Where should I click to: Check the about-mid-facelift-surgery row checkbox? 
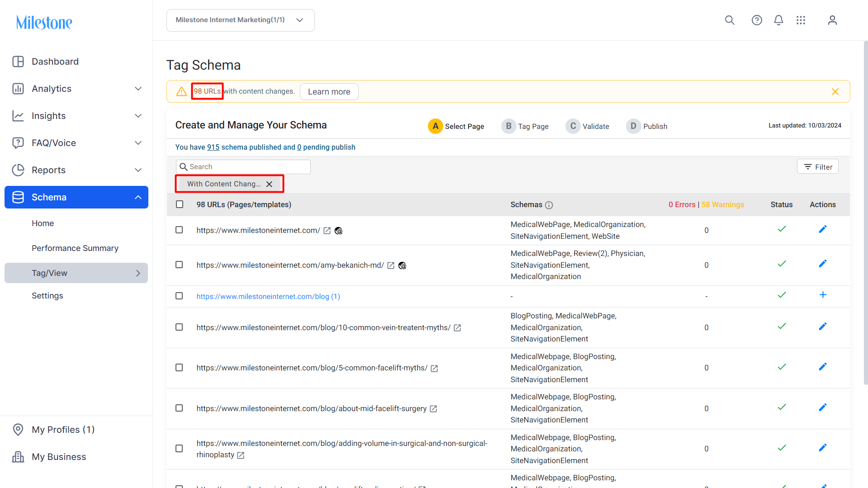point(179,408)
